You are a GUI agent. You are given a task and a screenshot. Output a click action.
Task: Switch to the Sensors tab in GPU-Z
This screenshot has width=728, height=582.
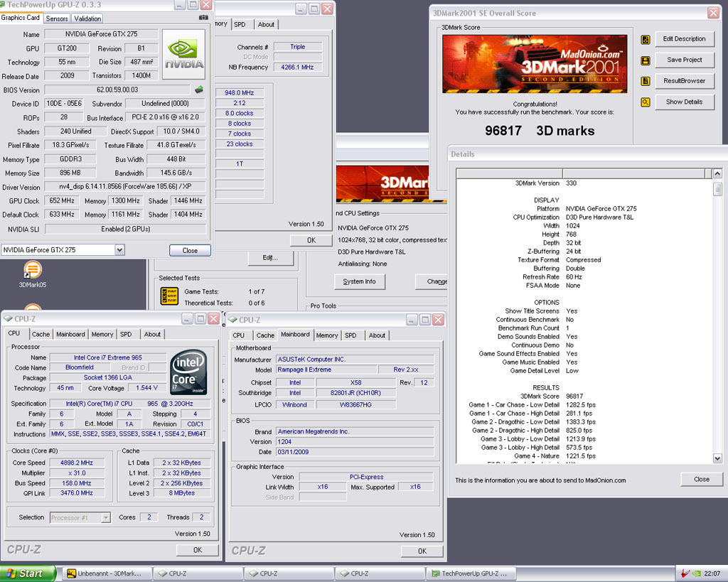pyautogui.click(x=57, y=18)
